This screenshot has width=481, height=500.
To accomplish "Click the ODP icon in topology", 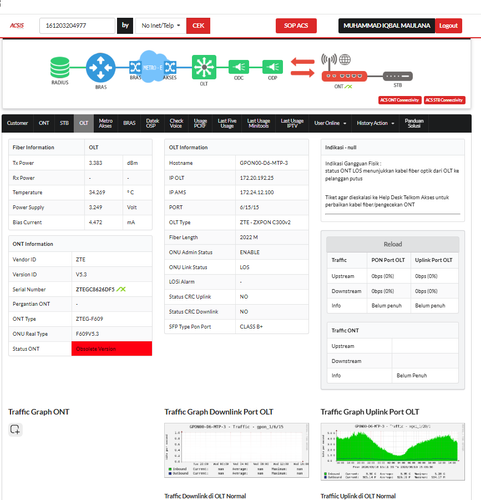I will pyautogui.click(x=272, y=67).
